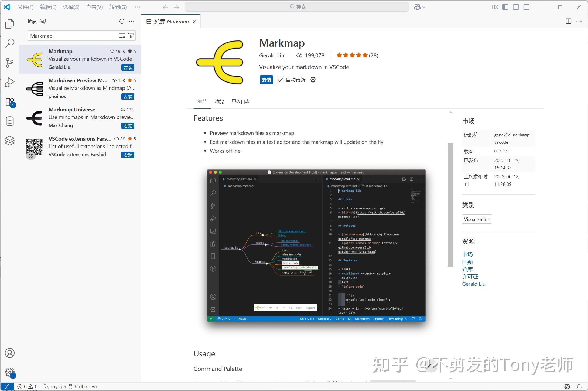Open the Markmap extension settings gear

(x=313, y=80)
